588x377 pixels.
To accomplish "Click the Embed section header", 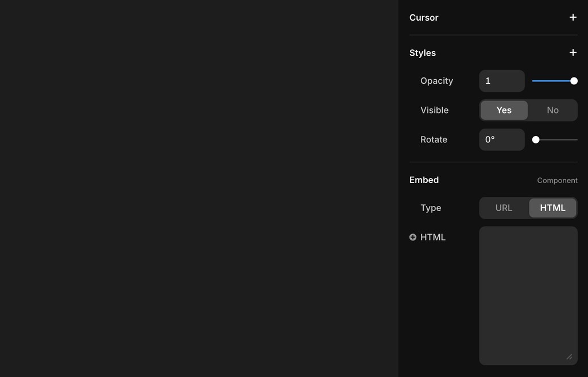I will point(424,180).
